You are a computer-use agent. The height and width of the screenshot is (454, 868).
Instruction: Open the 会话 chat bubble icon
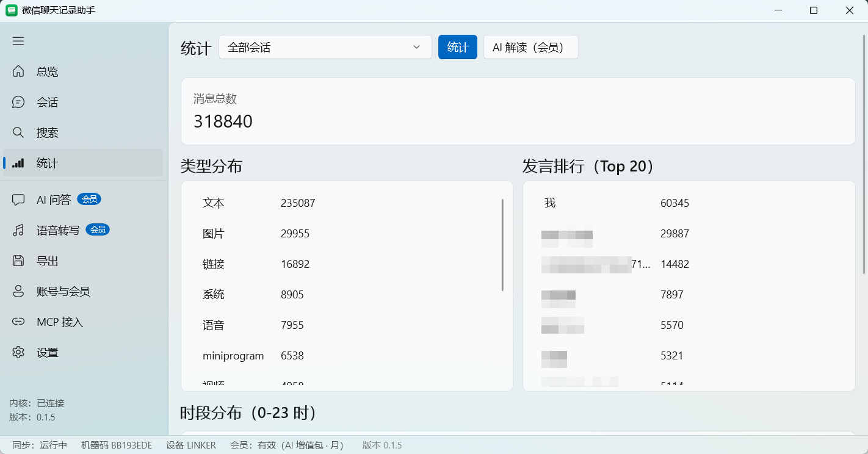tap(18, 102)
